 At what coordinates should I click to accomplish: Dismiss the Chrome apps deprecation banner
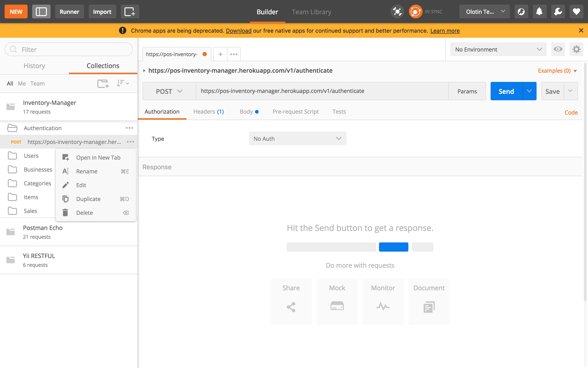[581, 30]
